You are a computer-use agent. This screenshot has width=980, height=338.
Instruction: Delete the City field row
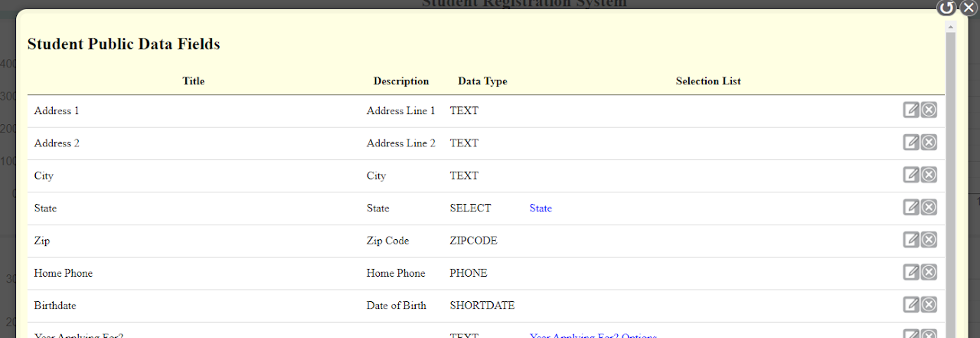coord(929,175)
